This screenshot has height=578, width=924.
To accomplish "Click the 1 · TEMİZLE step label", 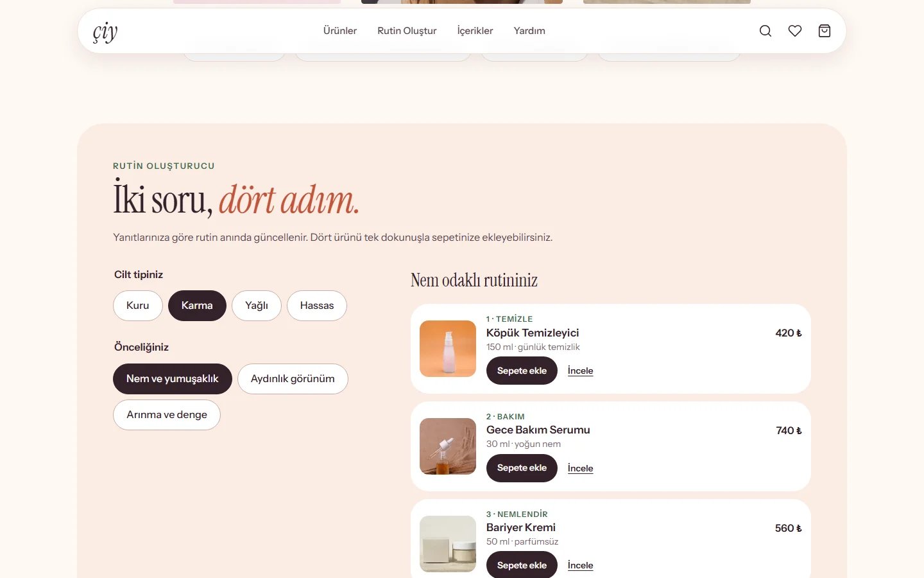I will click(509, 319).
